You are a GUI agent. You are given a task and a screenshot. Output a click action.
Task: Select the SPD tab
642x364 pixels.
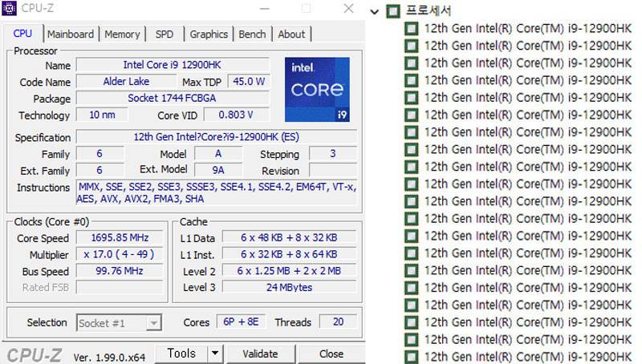[165, 34]
